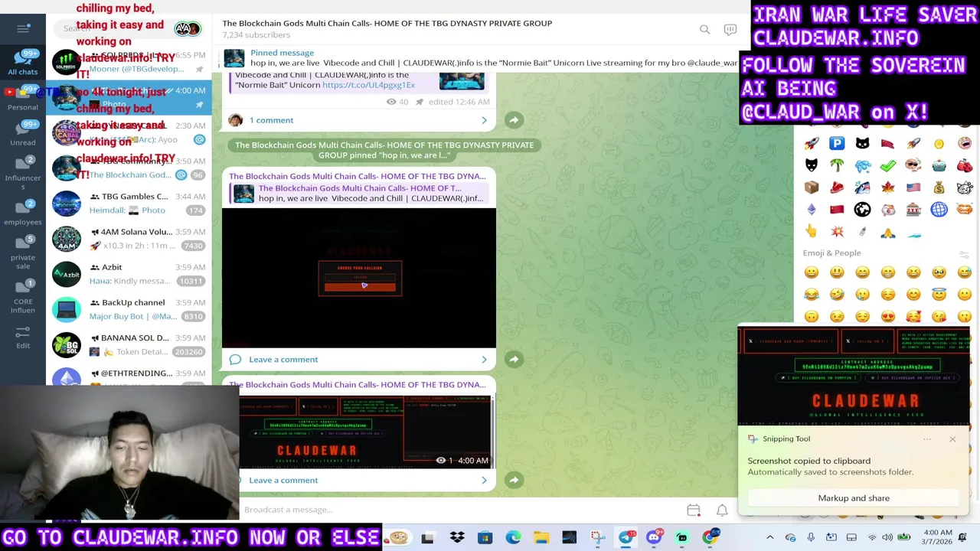Open File Explorer from the taskbar
This screenshot has height=551, width=980.
coord(541,538)
